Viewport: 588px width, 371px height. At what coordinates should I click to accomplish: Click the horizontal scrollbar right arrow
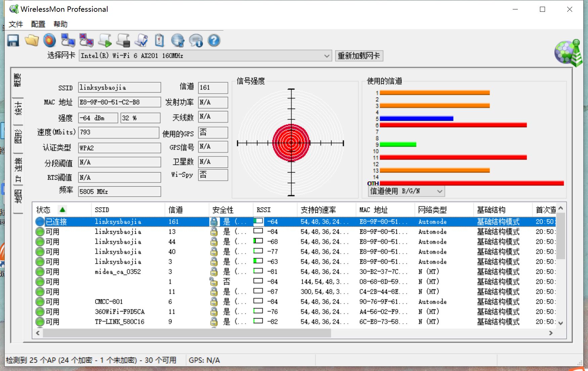[x=551, y=333]
